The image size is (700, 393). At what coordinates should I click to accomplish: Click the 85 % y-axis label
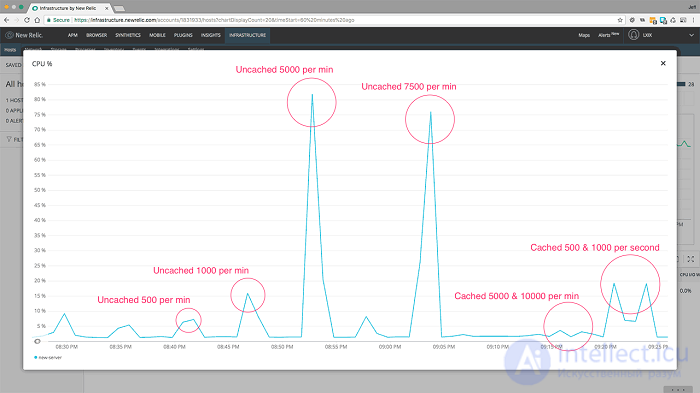click(40, 84)
